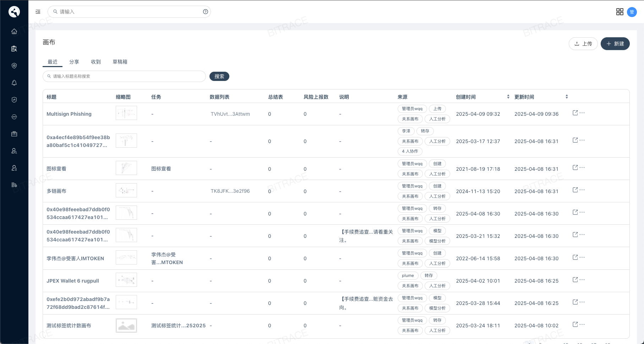Focus the title name search input

124,76
